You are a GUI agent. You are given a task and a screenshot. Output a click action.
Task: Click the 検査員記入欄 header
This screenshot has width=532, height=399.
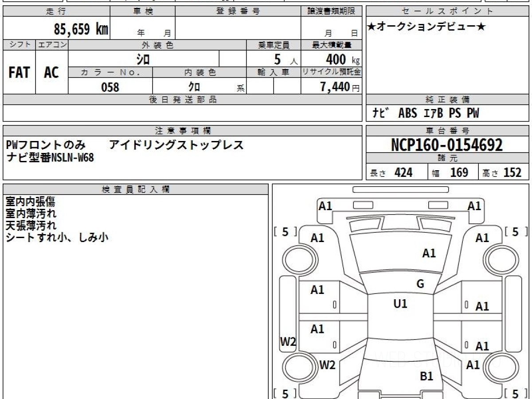136,189
